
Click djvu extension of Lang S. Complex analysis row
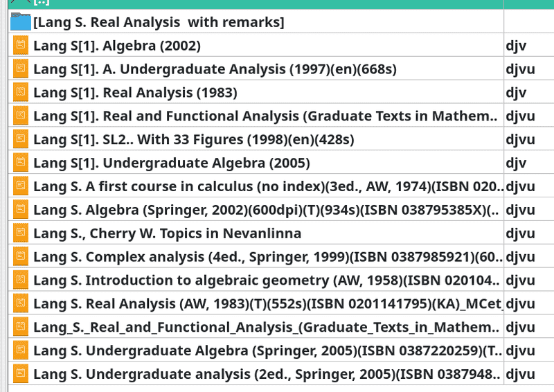click(x=520, y=257)
